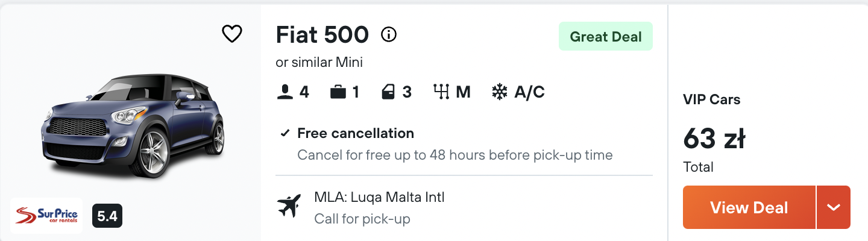Click the 63 zł total price
The image size is (868, 241).
pyautogui.click(x=714, y=140)
